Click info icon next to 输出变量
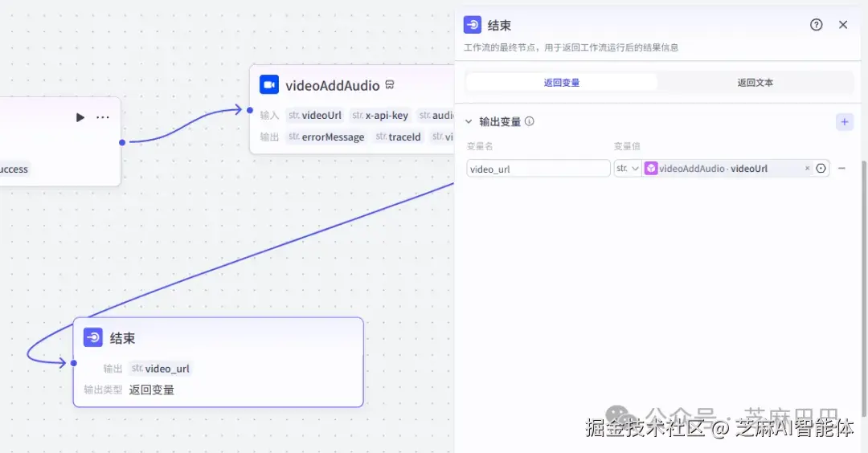 click(529, 121)
